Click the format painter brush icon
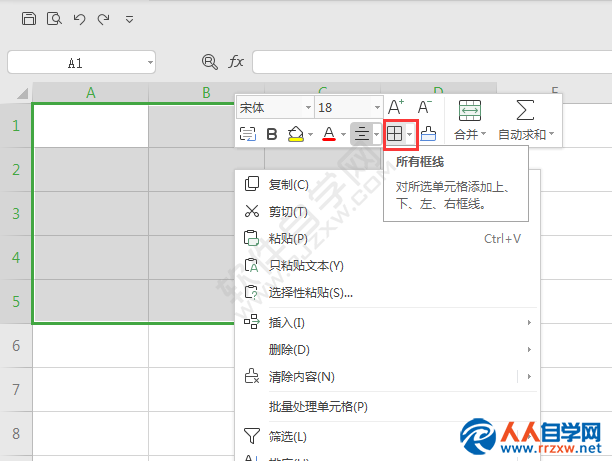 (429, 134)
